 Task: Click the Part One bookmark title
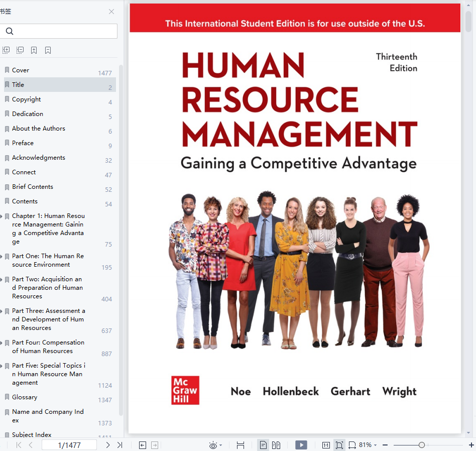(x=48, y=260)
